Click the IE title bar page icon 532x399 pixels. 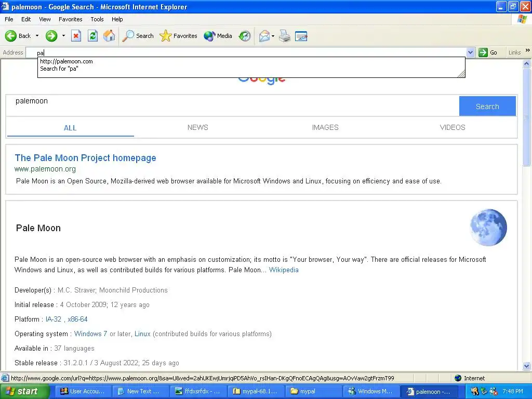5,6
